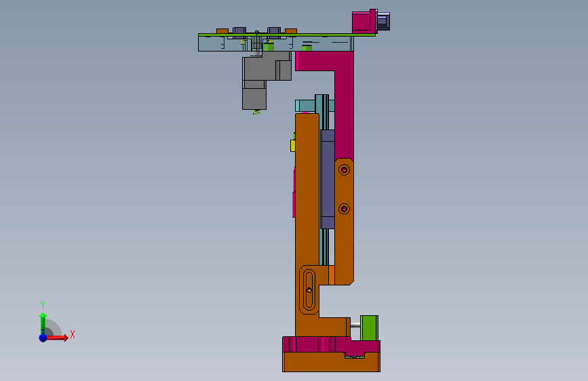Screen dimensions: 588x381
Task: Click the slotted hole in the orange bracket
Action: click(x=309, y=289)
